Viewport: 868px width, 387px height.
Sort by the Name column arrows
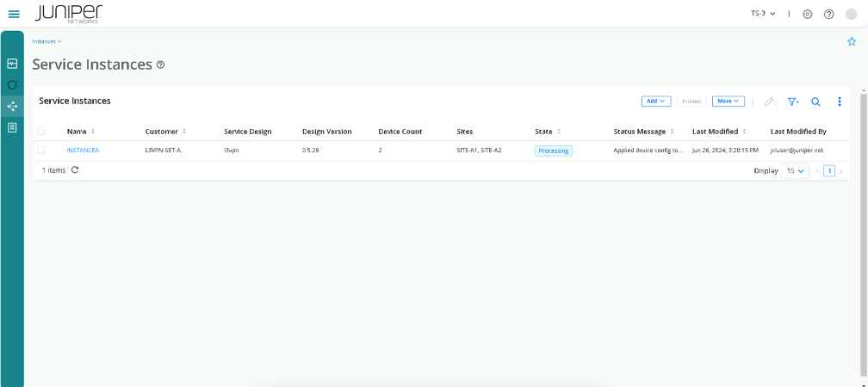pos(93,132)
